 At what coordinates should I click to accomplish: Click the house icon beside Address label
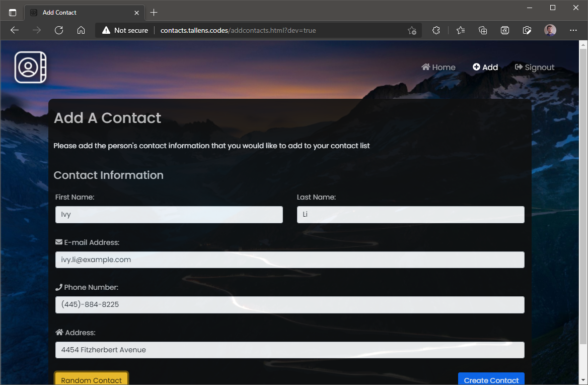[x=58, y=332]
